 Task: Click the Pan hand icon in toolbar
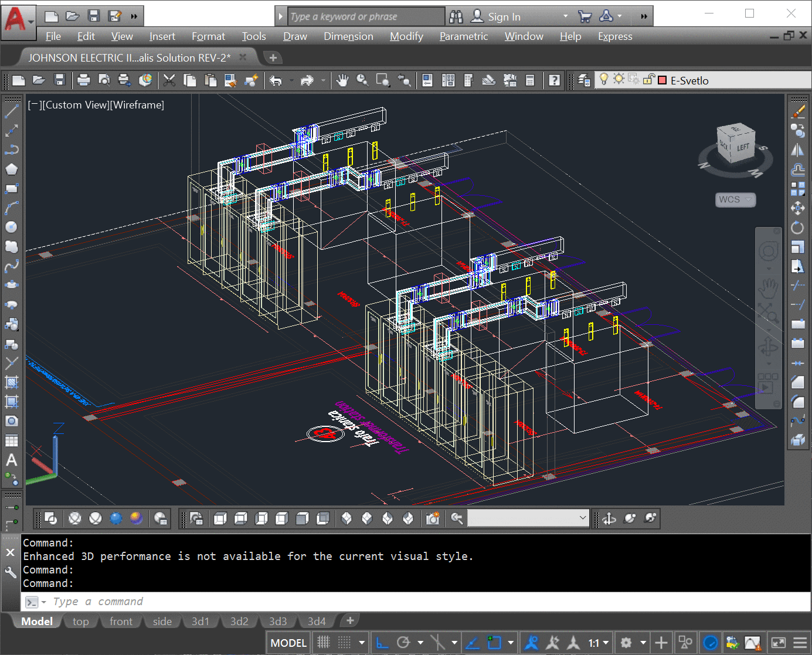342,80
